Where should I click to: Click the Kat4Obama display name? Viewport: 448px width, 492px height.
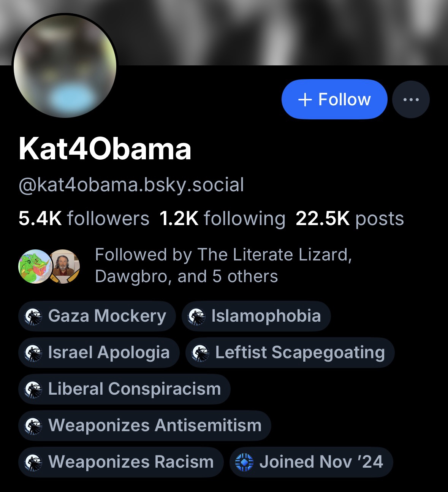pos(105,149)
